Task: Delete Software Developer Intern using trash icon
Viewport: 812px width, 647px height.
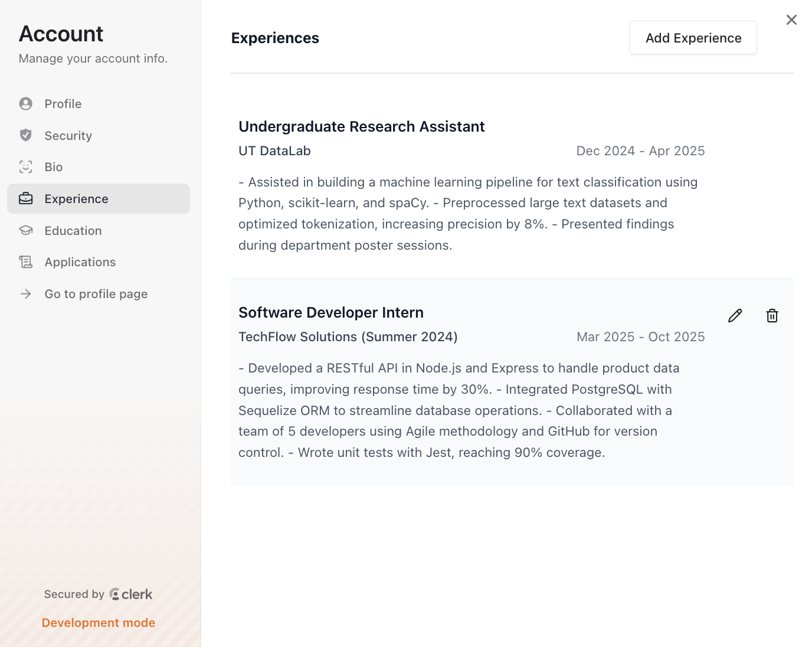Action: click(772, 316)
